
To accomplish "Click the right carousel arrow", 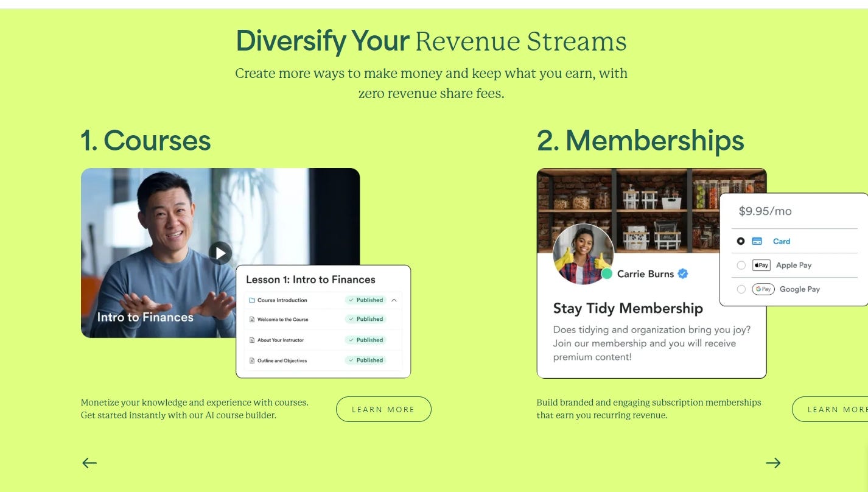I will [x=773, y=463].
